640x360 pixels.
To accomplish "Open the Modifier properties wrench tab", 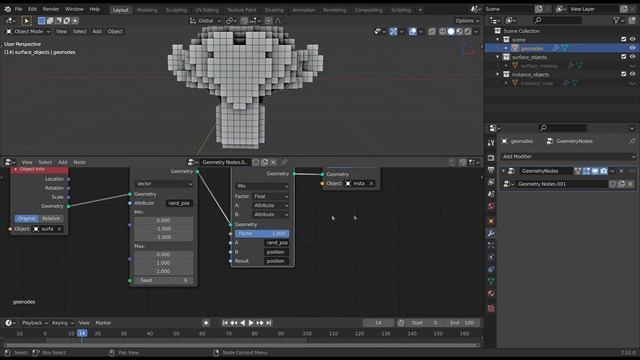I will tap(491, 233).
